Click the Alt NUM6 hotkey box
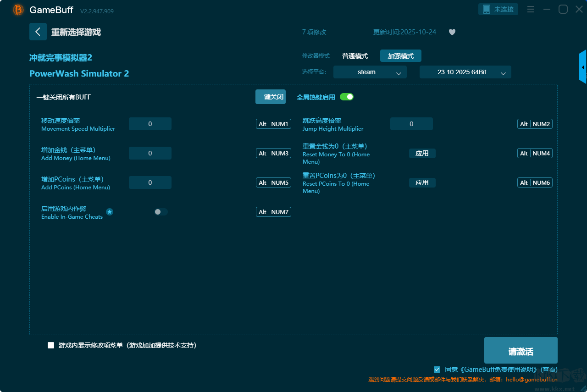 pos(535,183)
